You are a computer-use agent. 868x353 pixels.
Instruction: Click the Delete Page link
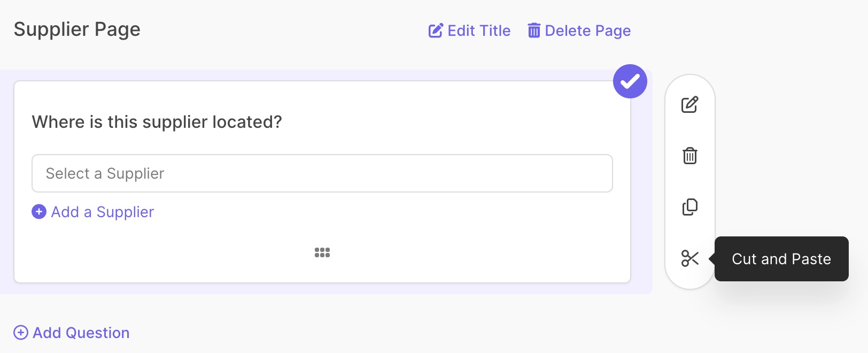(x=579, y=30)
